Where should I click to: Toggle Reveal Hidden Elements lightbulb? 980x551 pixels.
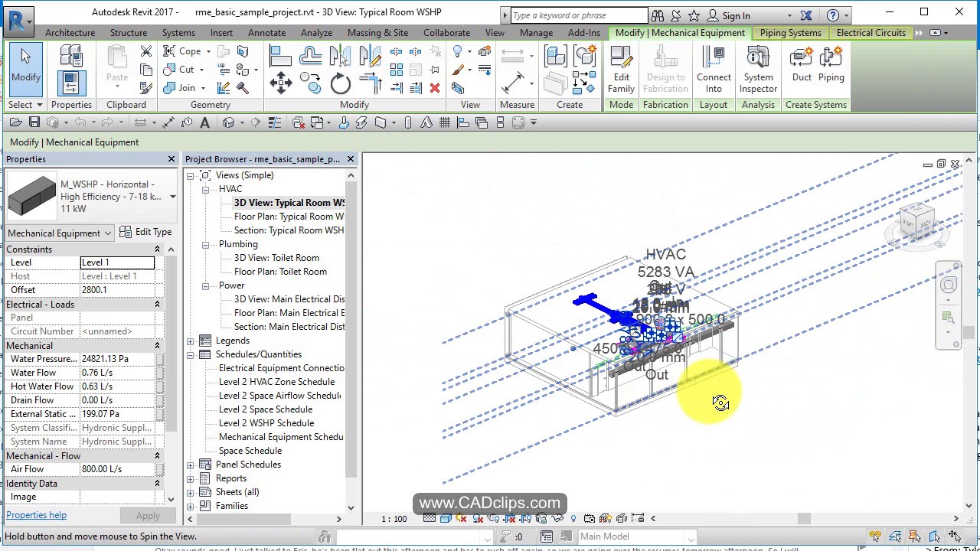point(573,518)
